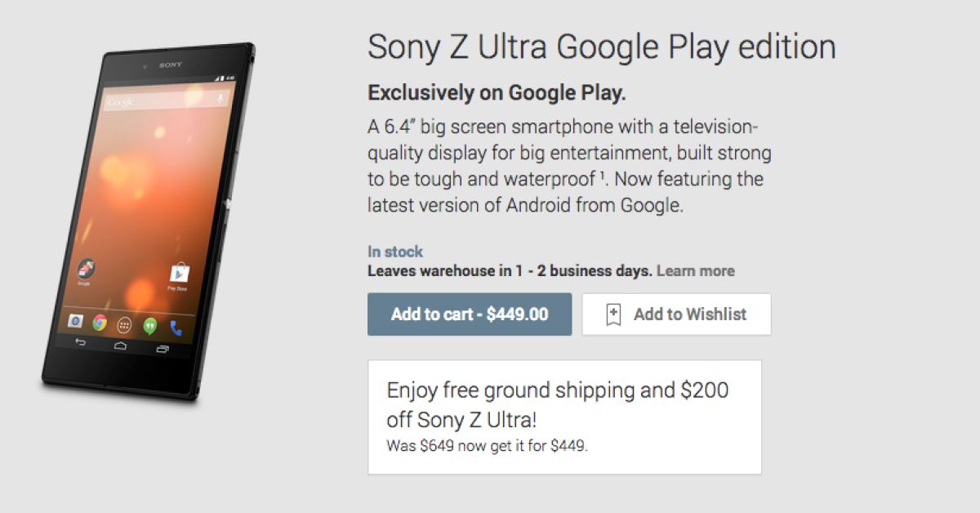The image size is (980, 513).
Task: Click the bookmark plus icon in Wishlist button
Action: tap(613, 315)
